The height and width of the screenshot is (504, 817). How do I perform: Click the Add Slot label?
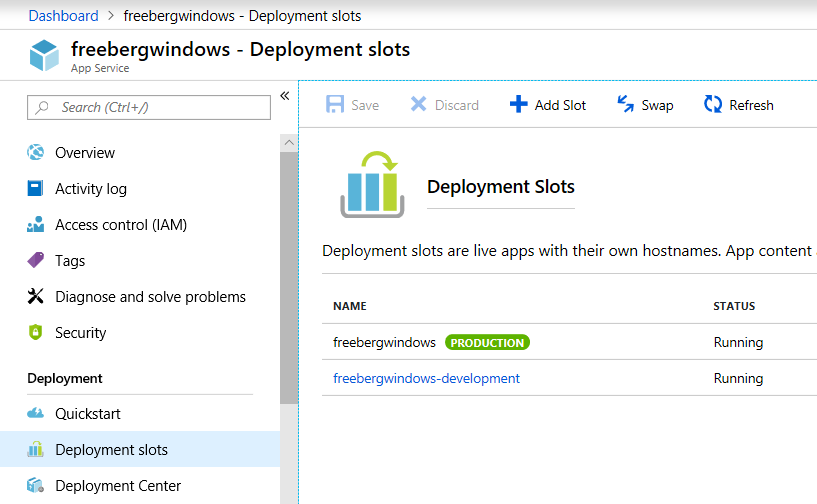[x=560, y=105]
